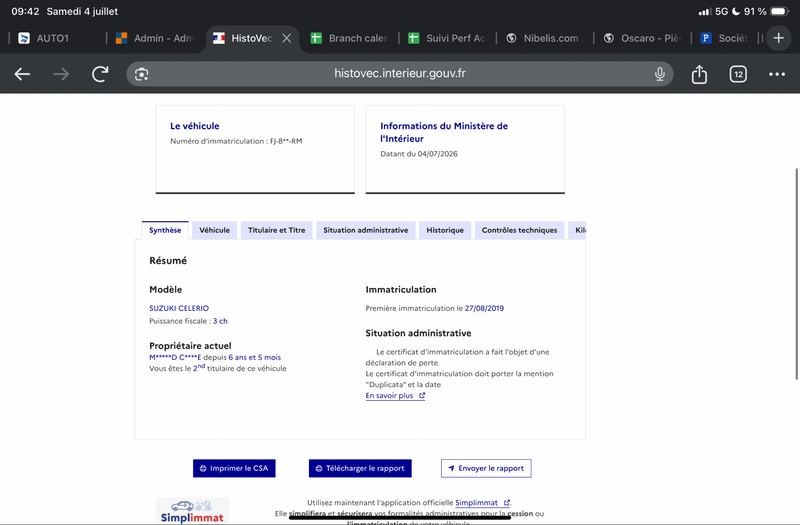The image size is (800, 525).
Task: Click the Envoyer le rapport button
Action: [x=486, y=468]
